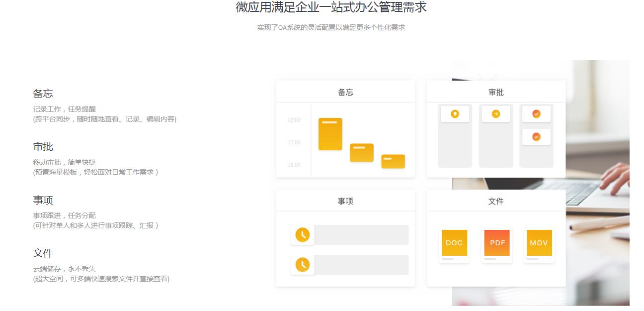The height and width of the screenshot is (311, 644).
Task: Select the PDF file icon
Action: 496,243
